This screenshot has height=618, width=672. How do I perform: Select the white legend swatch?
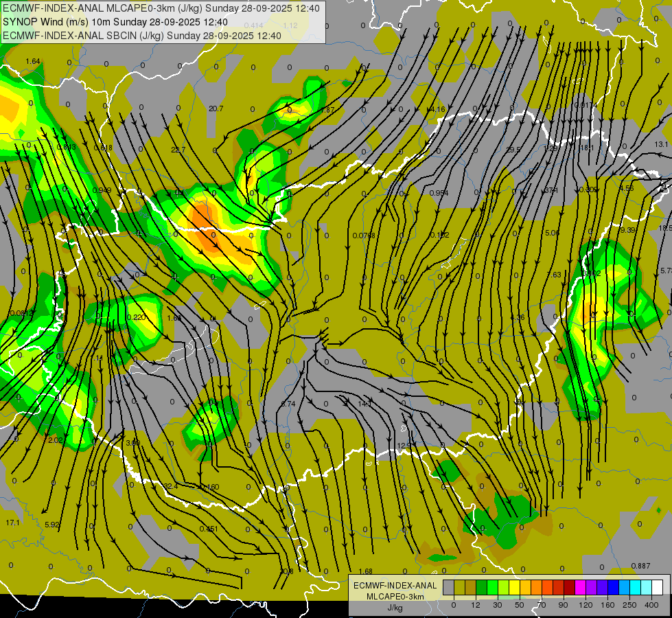(x=658, y=587)
